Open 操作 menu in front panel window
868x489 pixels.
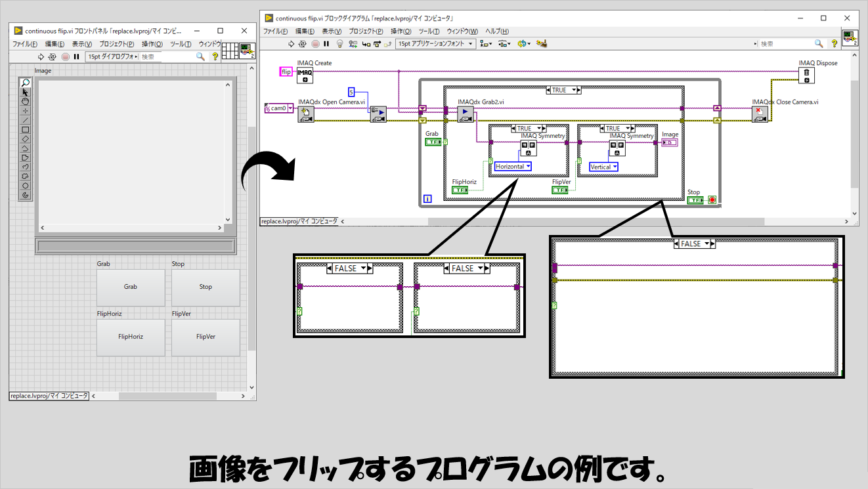[x=153, y=44]
